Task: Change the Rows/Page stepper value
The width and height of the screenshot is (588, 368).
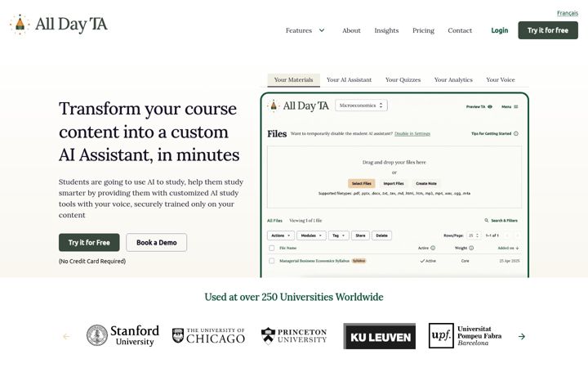Action: (x=474, y=236)
